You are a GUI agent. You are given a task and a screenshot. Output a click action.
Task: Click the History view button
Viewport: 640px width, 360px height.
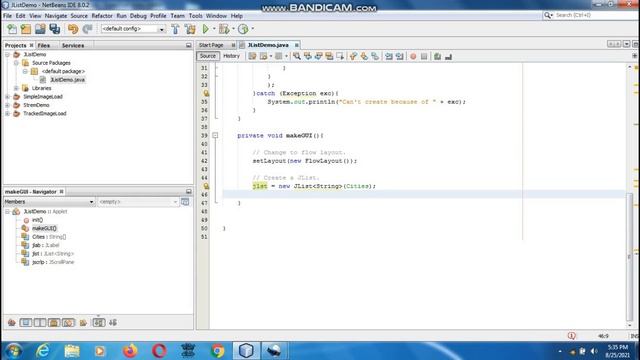coord(231,56)
